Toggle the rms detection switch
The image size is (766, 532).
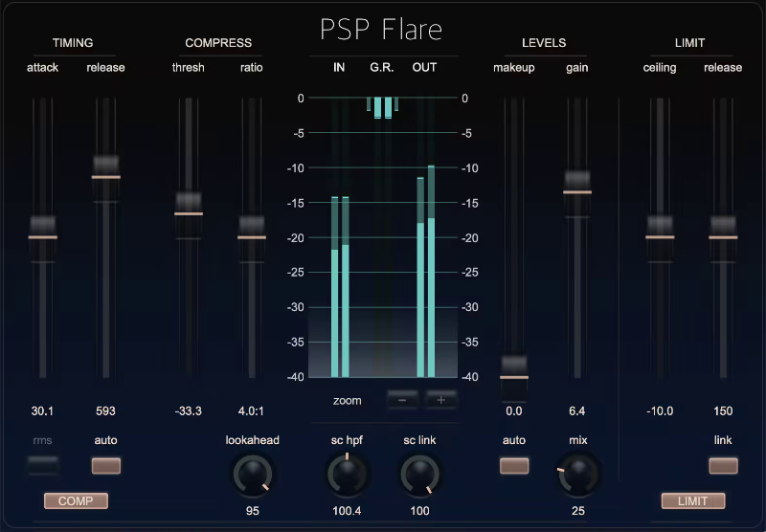point(43,466)
